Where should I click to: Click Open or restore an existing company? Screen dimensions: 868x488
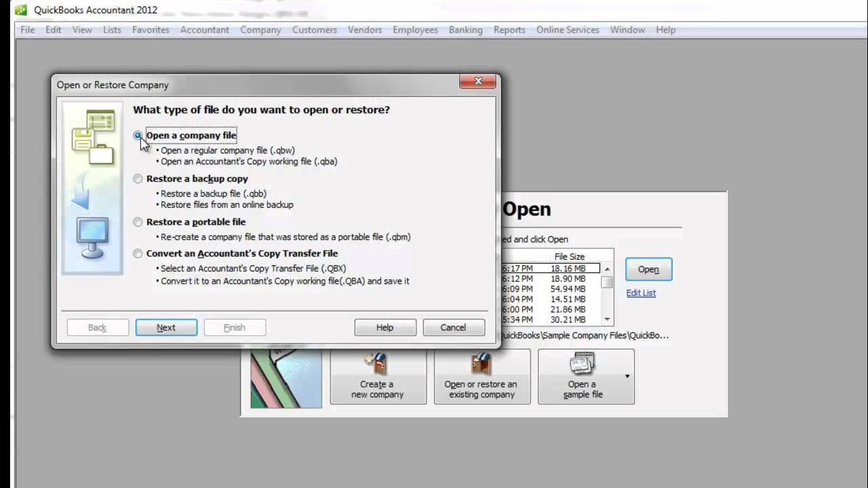pyautogui.click(x=481, y=377)
